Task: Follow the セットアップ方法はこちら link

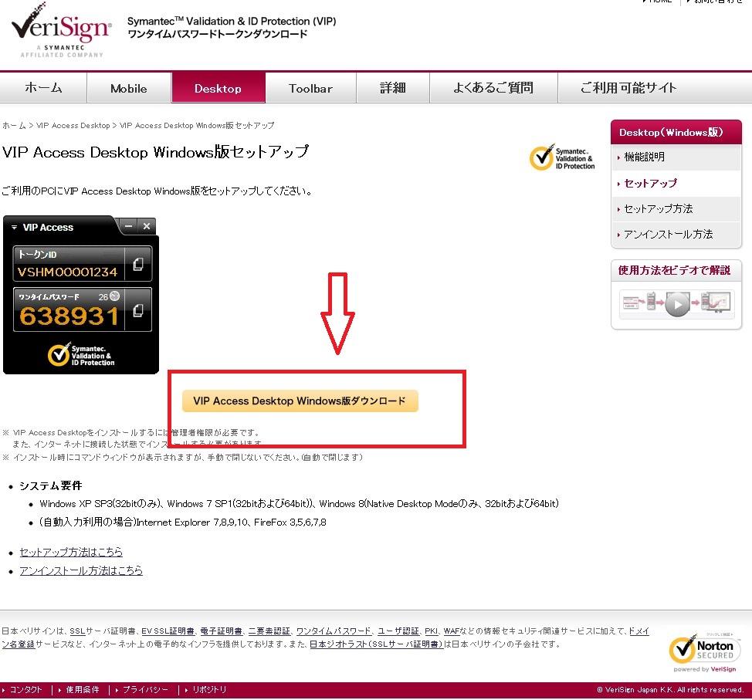Action: click(x=71, y=552)
